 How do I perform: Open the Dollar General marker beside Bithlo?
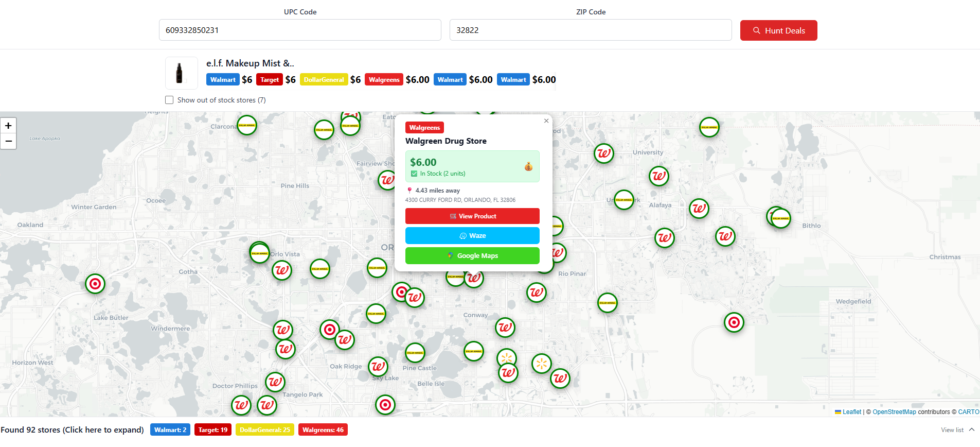point(781,218)
